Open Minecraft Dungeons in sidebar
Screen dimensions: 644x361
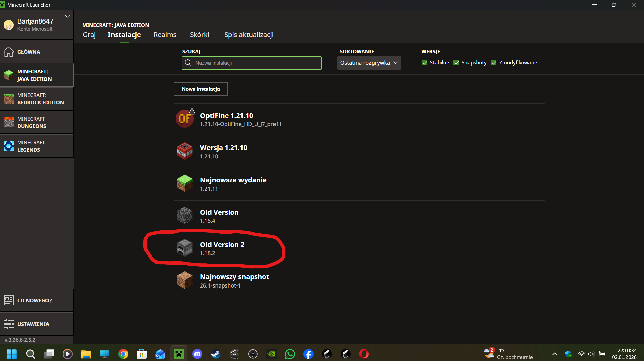coord(37,122)
